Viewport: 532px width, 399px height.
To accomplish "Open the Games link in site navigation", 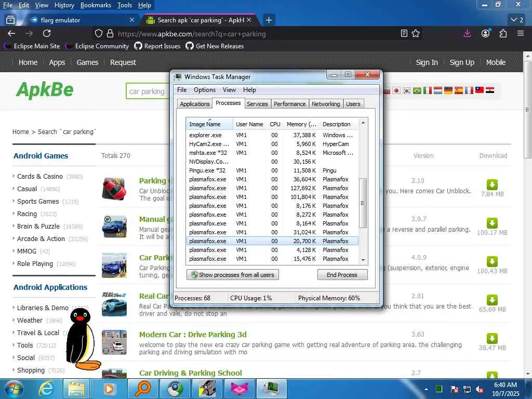I will click(87, 62).
